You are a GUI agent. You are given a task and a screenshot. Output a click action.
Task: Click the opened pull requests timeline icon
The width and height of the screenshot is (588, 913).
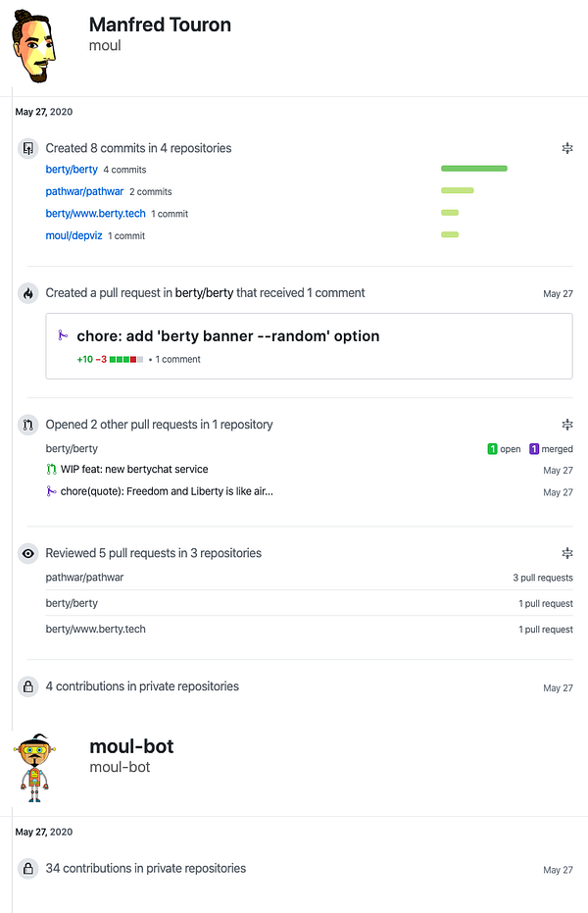[x=27, y=425]
